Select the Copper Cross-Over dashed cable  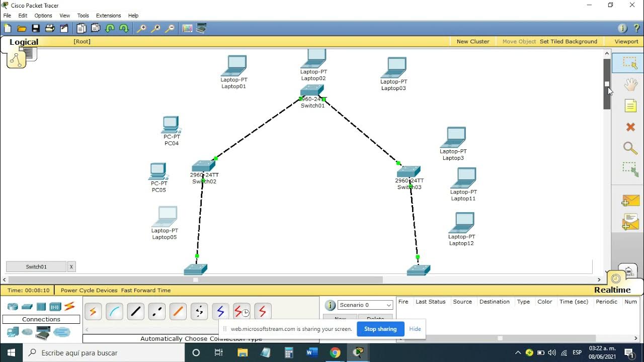pyautogui.click(x=156, y=312)
